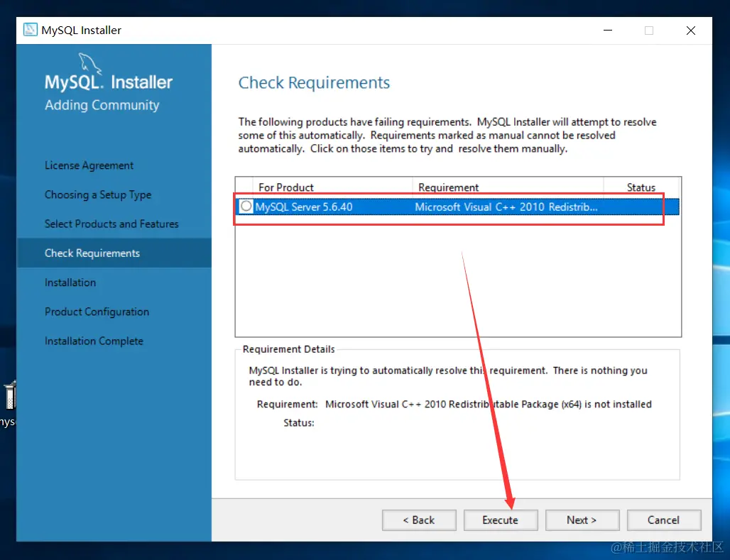
Task: Click the Check Requirements page heading
Action: click(314, 83)
